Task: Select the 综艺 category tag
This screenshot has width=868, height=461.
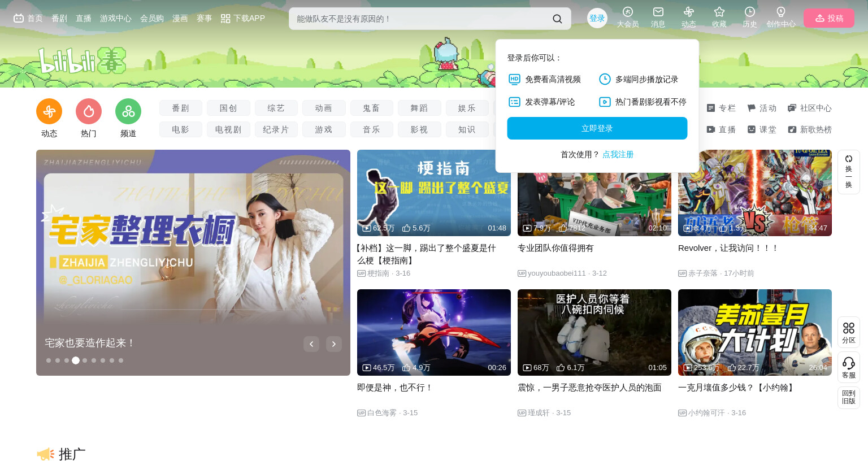Action: coord(276,108)
